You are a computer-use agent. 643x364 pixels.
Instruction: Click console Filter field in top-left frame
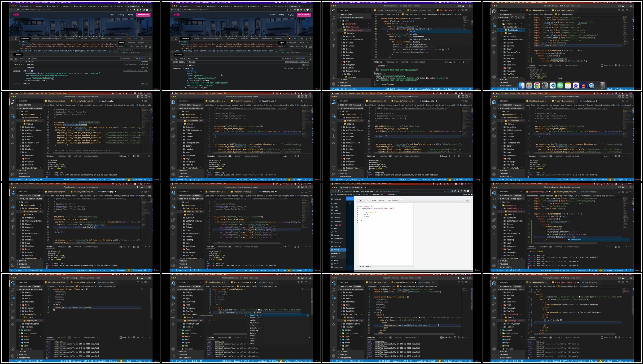77,59
